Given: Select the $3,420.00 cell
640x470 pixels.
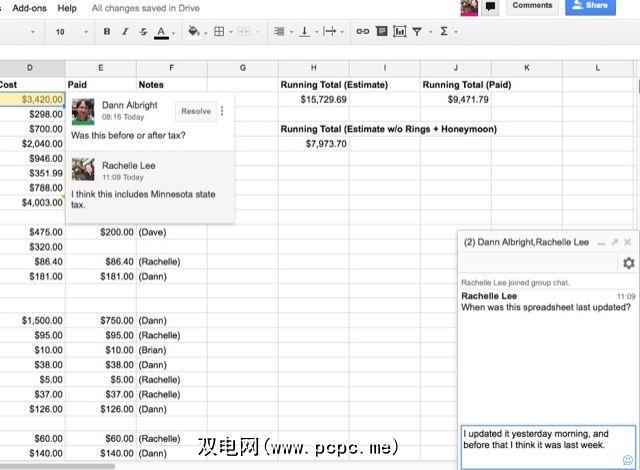Looking at the screenshot, I should click(32, 100).
